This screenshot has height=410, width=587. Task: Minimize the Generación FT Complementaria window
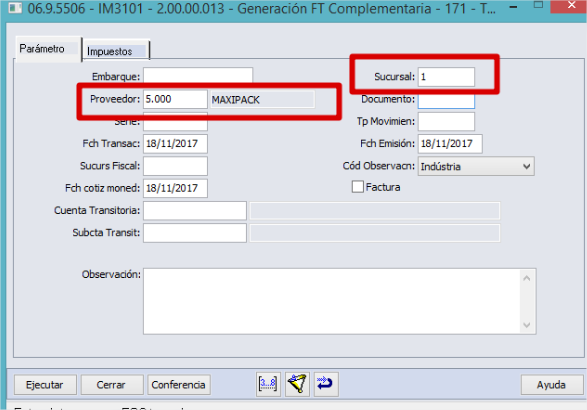514,7
